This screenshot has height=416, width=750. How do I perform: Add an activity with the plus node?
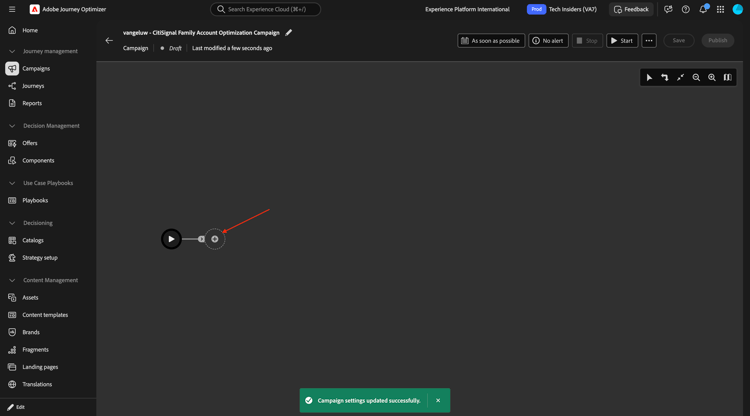(x=215, y=239)
